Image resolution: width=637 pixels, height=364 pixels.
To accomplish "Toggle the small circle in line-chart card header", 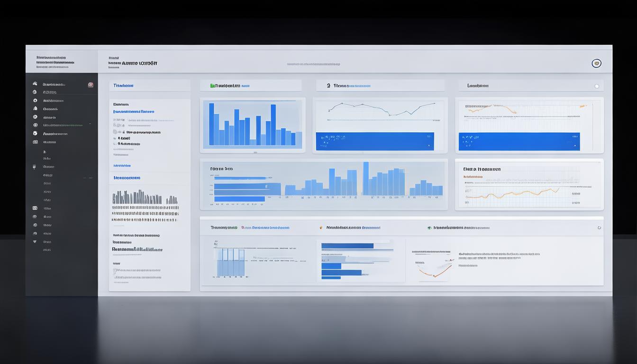I will point(596,86).
